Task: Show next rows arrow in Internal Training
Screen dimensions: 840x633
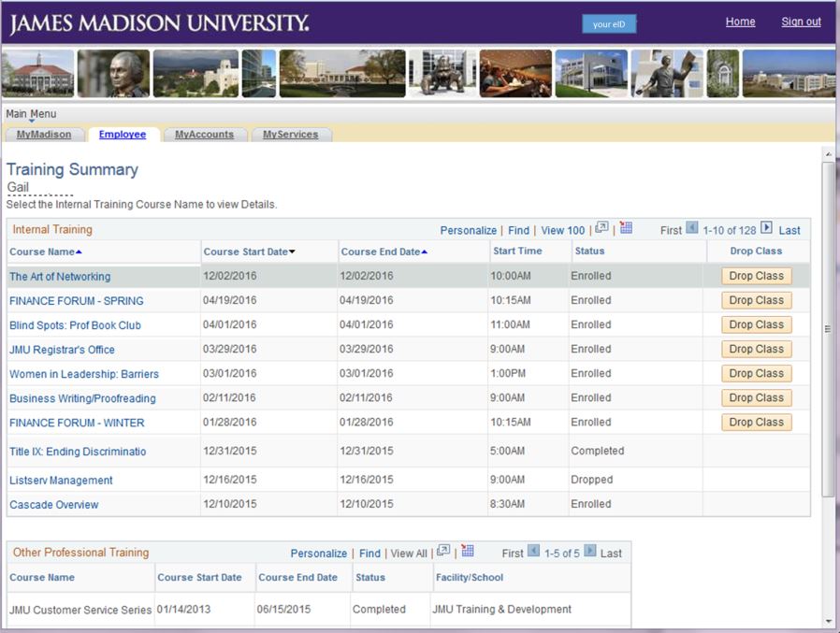Action: pyautogui.click(x=767, y=228)
